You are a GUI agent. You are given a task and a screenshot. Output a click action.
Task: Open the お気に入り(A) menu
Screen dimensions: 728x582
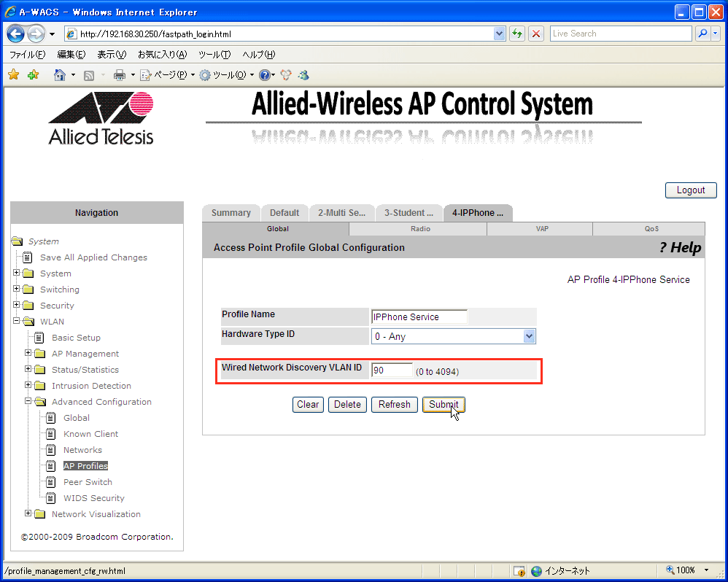[162, 54]
